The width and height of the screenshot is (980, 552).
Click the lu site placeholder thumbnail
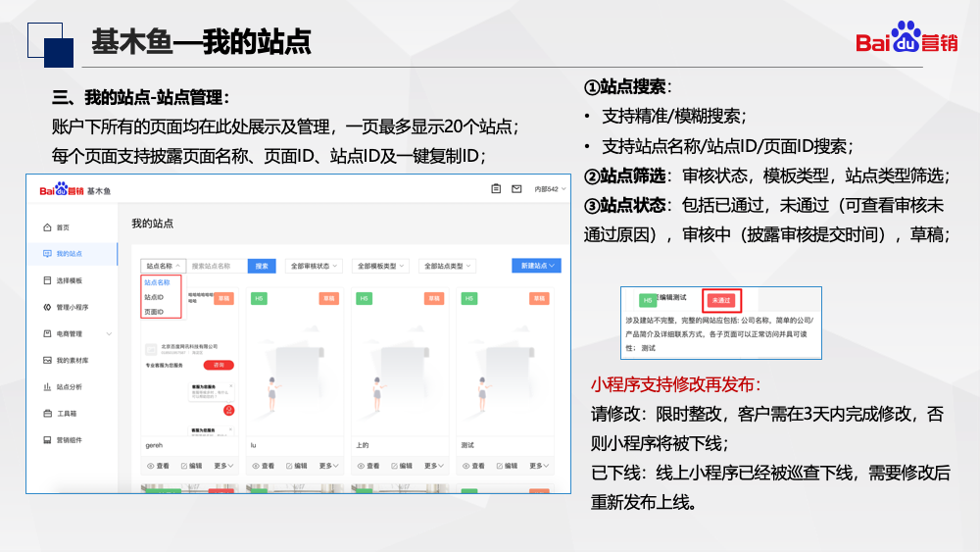point(294,363)
